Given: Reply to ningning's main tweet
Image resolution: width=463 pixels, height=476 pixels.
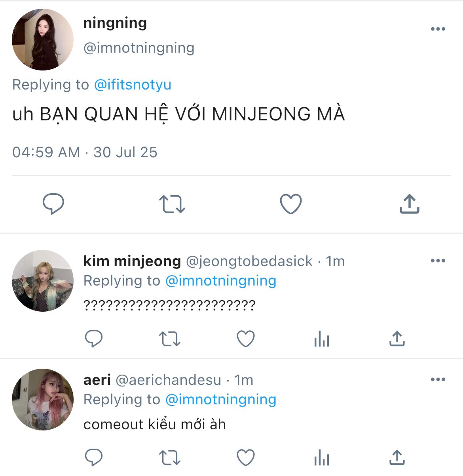Looking at the screenshot, I should point(53,204).
